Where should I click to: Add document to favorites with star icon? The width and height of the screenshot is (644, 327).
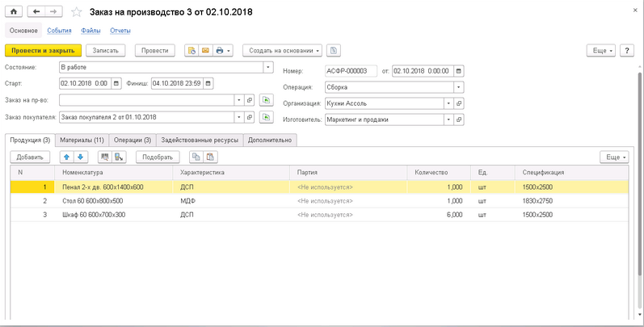coord(77,12)
